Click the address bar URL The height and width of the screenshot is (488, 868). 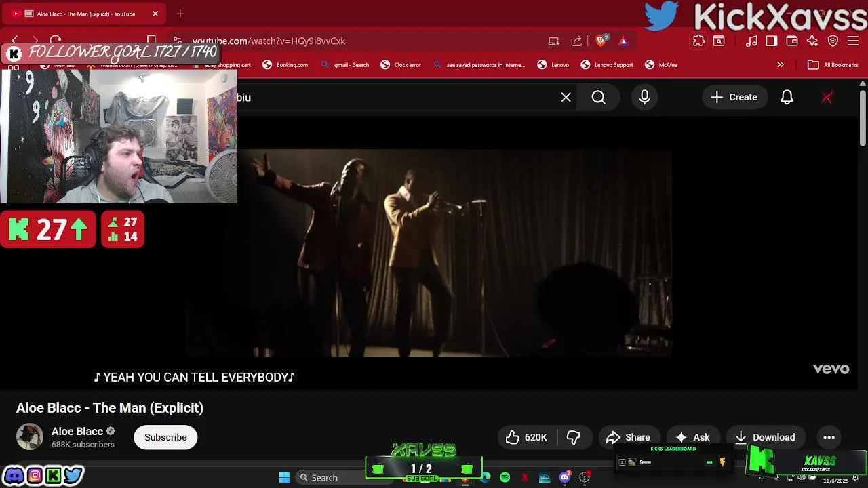269,41
